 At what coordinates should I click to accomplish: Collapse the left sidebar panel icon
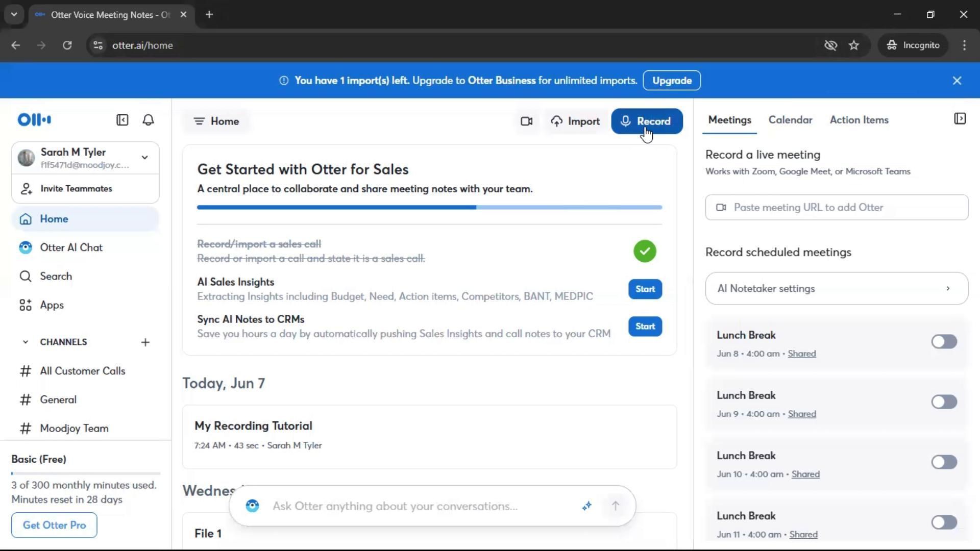coord(122,120)
